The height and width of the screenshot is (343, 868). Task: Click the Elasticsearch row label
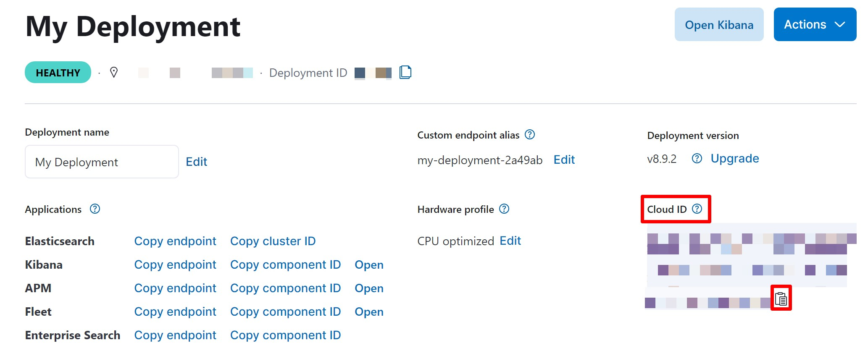(x=60, y=241)
